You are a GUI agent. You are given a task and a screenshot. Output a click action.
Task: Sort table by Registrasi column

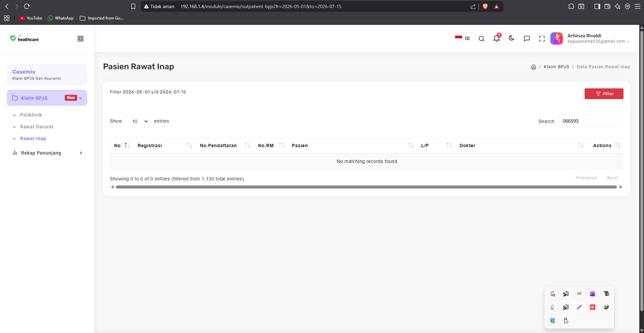[x=164, y=145]
